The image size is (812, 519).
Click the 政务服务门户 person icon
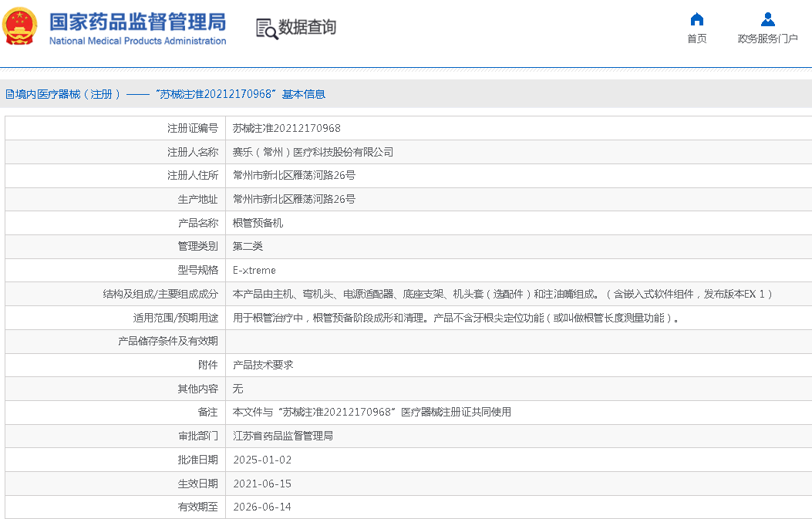click(767, 19)
